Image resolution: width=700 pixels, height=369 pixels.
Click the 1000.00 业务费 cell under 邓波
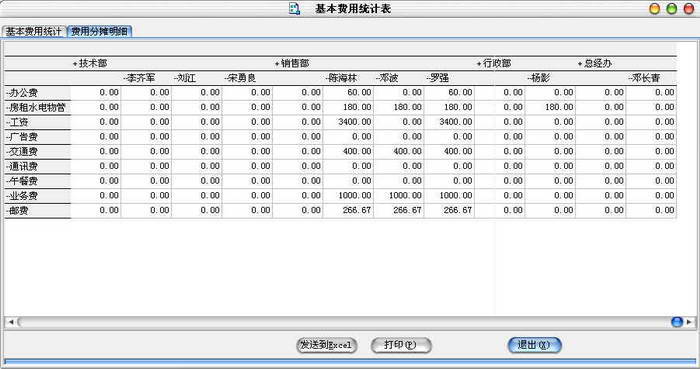click(399, 195)
